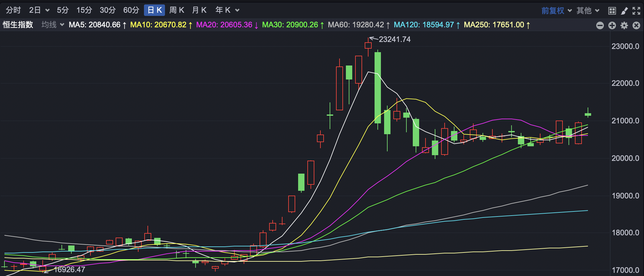Screen dimensions: 644x276
Task: Switch to 5分 chart period
Action: 63,10
